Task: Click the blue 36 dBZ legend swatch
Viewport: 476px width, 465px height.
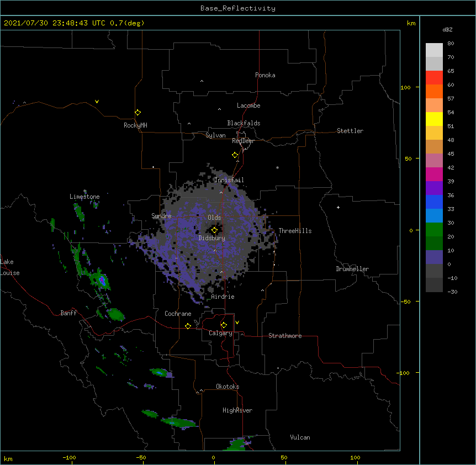Action: click(434, 202)
